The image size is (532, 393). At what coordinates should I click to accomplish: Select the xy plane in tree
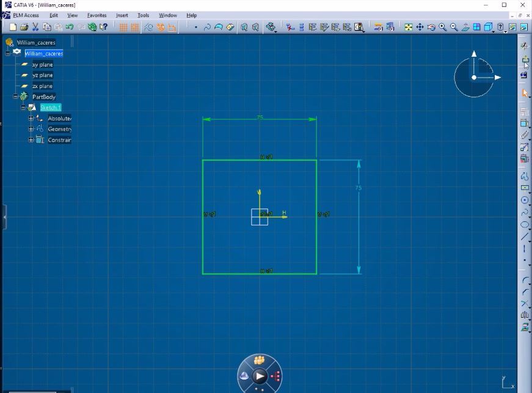(42, 65)
